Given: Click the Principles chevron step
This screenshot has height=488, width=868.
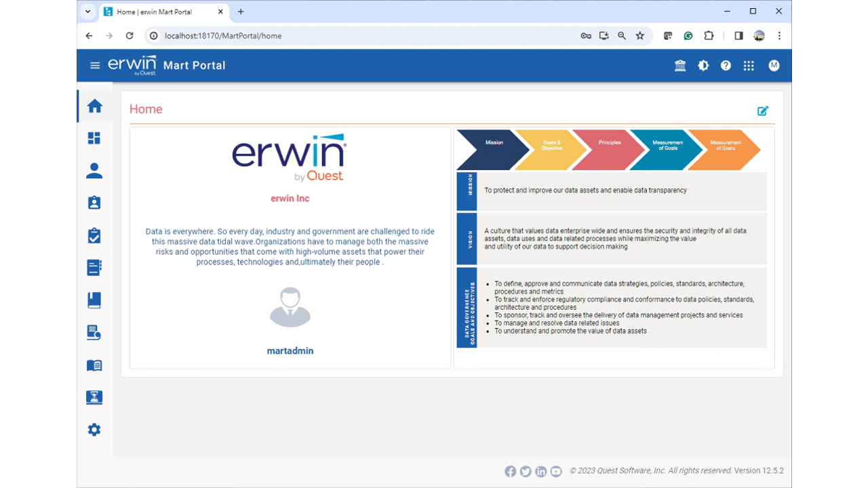Looking at the screenshot, I should tap(609, 150).
